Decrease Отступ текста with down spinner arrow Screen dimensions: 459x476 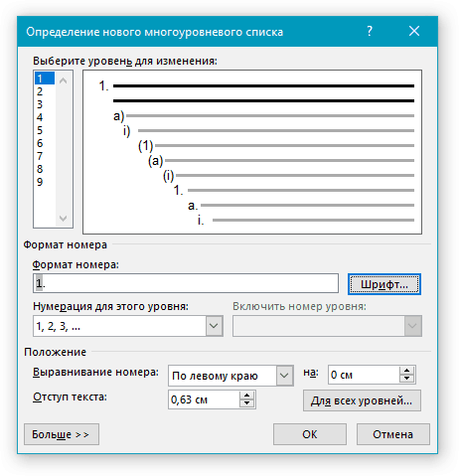[246, 403]
